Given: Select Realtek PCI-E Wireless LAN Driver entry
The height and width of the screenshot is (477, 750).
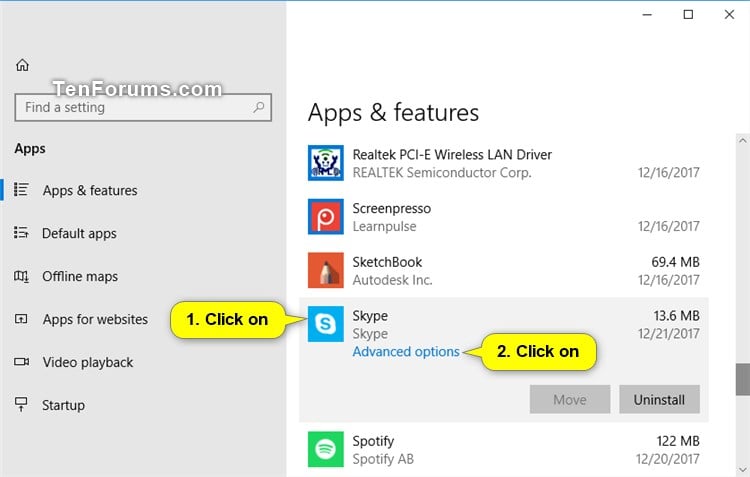Looking at the screenshot, I should [452, 155].
